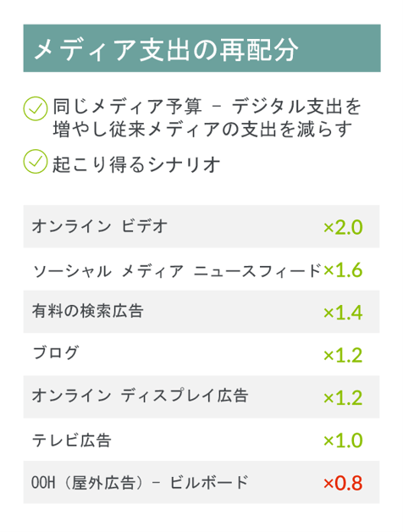Select the メディア支出の再配分 header banner
Image resolution: width=403 pixels, height=532 pixels.
click(x=201, y=48)
